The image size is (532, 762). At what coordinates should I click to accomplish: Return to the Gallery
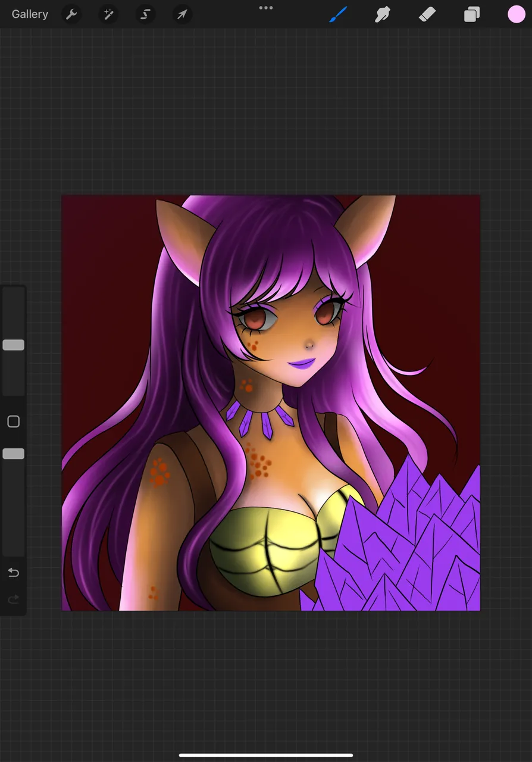pyautogui.click(x=30, y=14)
